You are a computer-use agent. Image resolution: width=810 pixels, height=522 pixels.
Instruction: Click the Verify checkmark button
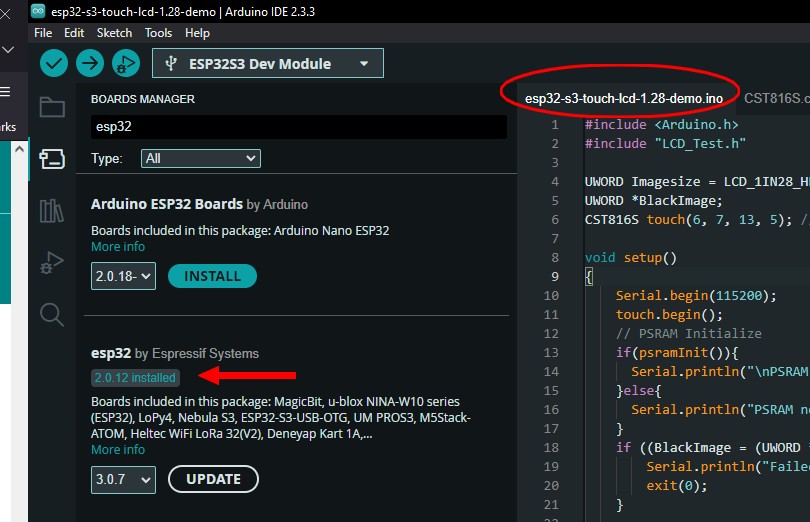click(54, 64)
